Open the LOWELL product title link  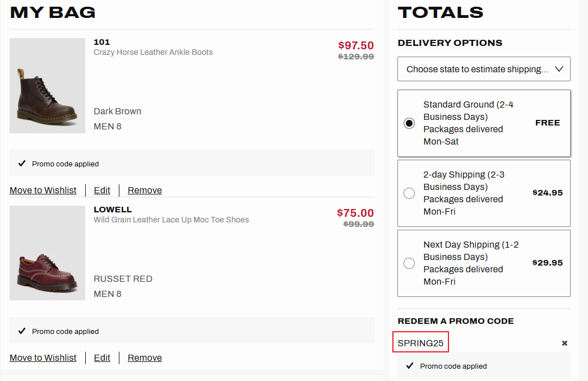pos(113,210)
